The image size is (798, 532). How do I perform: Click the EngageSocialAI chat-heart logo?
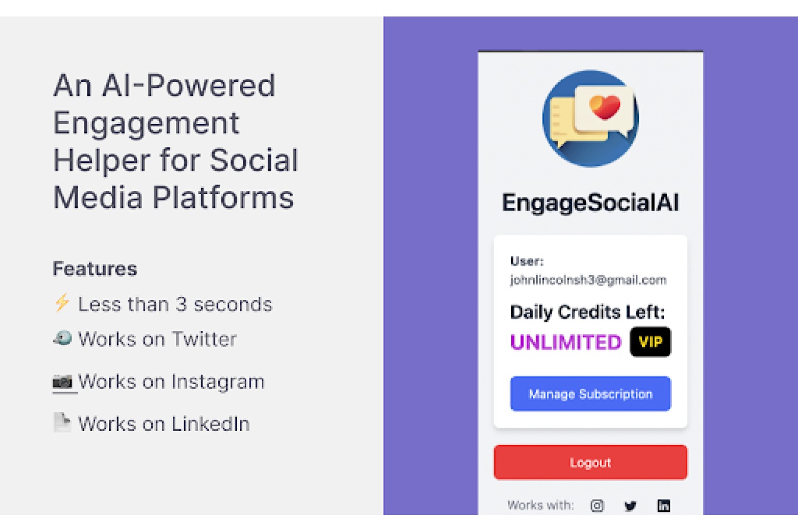coord(591,118)
